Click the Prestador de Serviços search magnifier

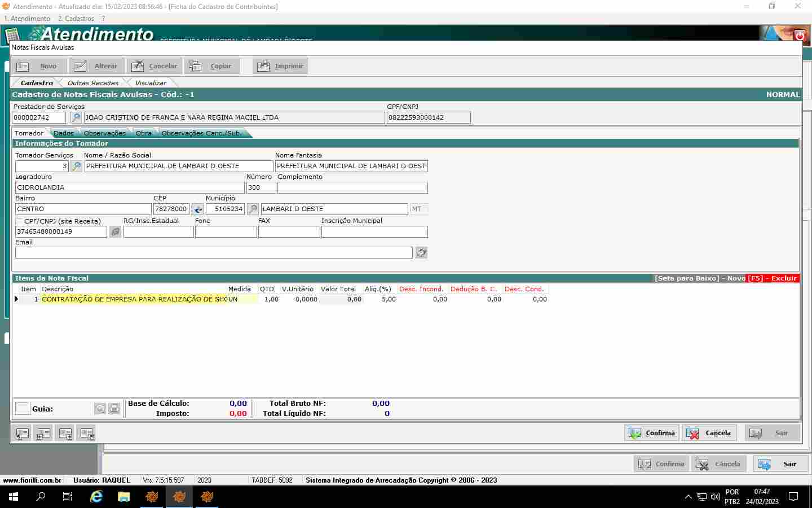76,117
